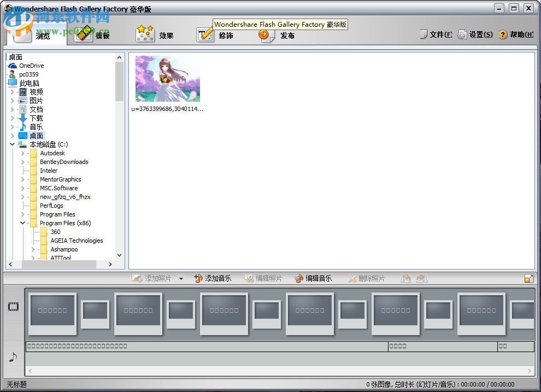Expand the 本地磁盘 (C:) drive
Screen dimensions: 541x392
coord(12,144)
